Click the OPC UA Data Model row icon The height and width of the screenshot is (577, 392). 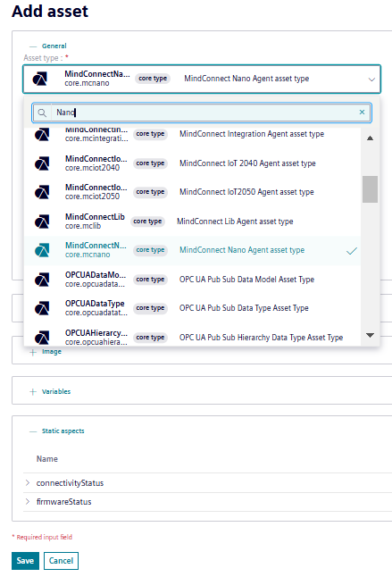point(42,280)
